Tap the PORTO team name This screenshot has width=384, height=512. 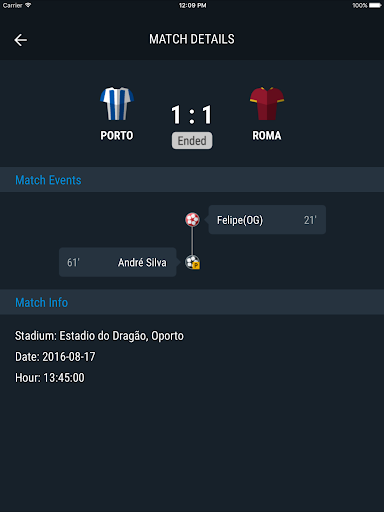[x=117, y=135]
